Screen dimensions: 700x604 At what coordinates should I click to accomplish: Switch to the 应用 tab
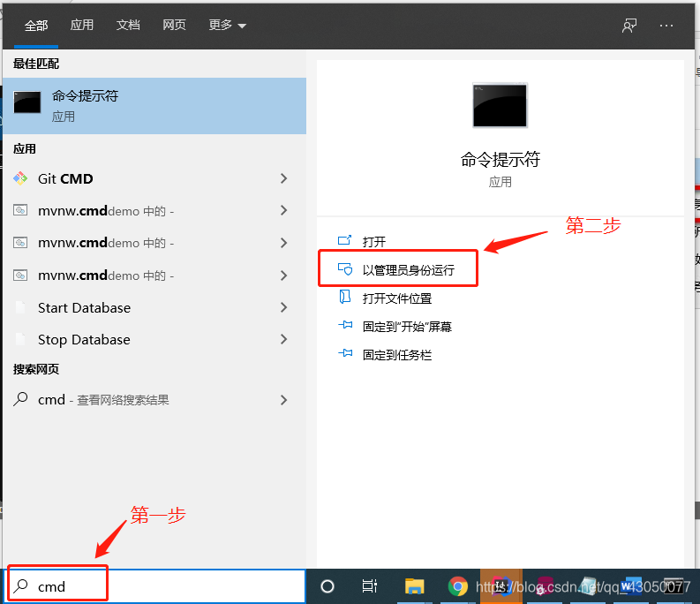coord(82,25)
